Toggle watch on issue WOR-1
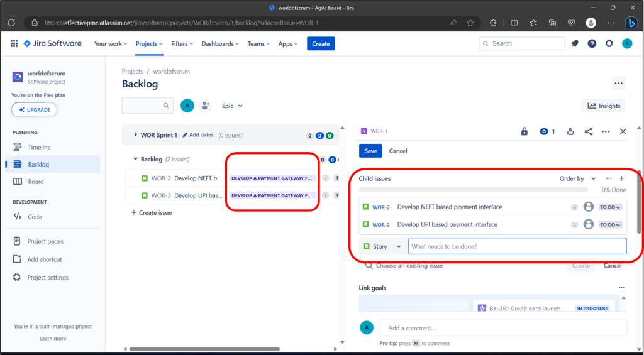The width and height of the screenshot is (644, 355). (548, 131)
